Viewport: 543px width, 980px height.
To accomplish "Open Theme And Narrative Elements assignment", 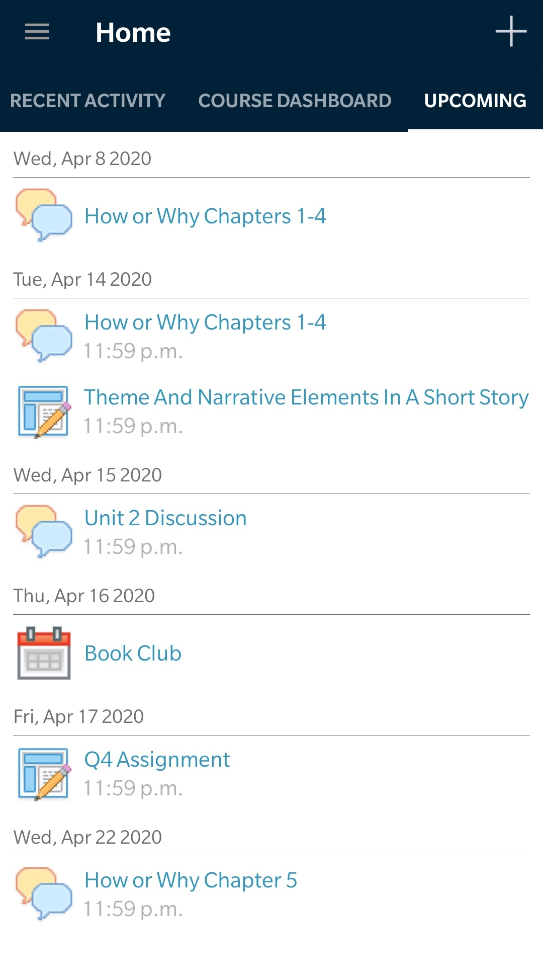I will (x=306, y=397).
